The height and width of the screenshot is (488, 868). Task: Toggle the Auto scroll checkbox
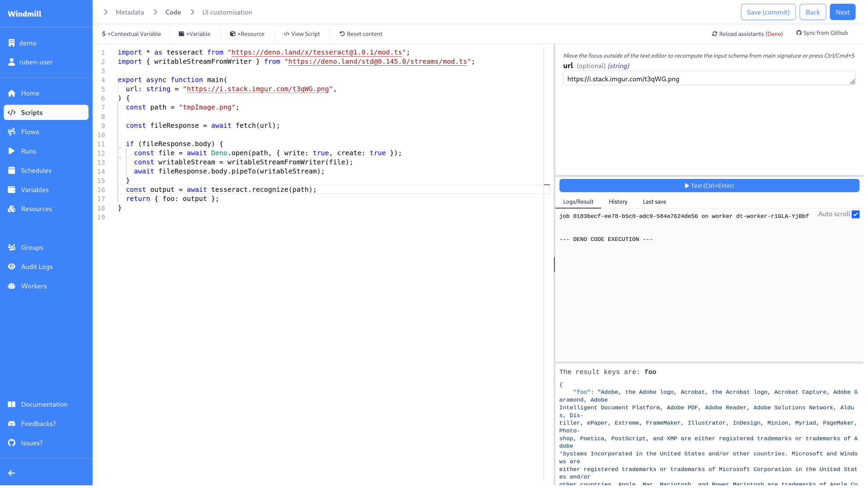pyautogui.click(x=855, y=214)
